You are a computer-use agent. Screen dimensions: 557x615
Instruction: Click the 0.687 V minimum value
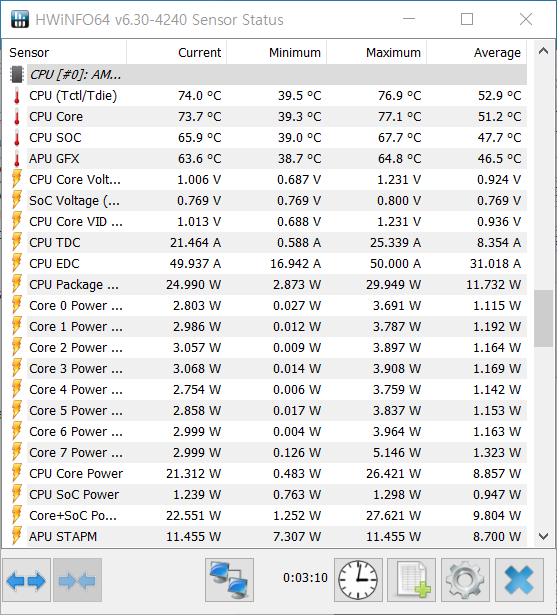click(299, 180)
